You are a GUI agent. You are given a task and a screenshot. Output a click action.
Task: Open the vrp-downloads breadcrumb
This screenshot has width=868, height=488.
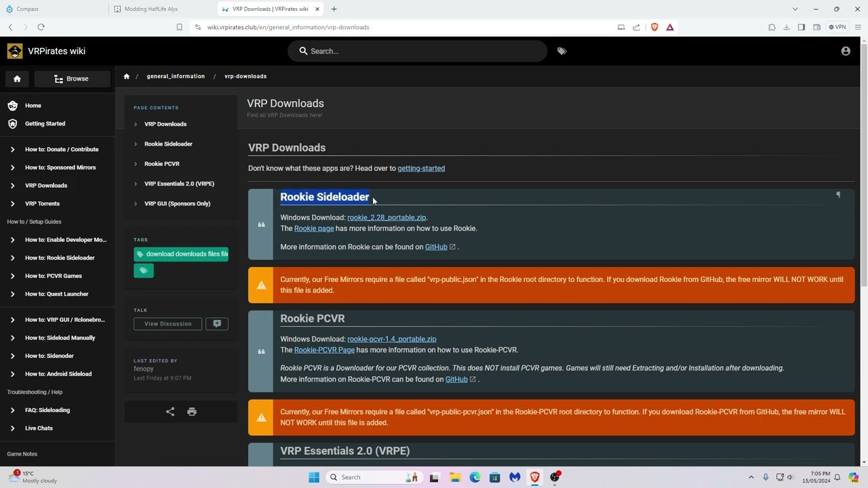(245, 76)
